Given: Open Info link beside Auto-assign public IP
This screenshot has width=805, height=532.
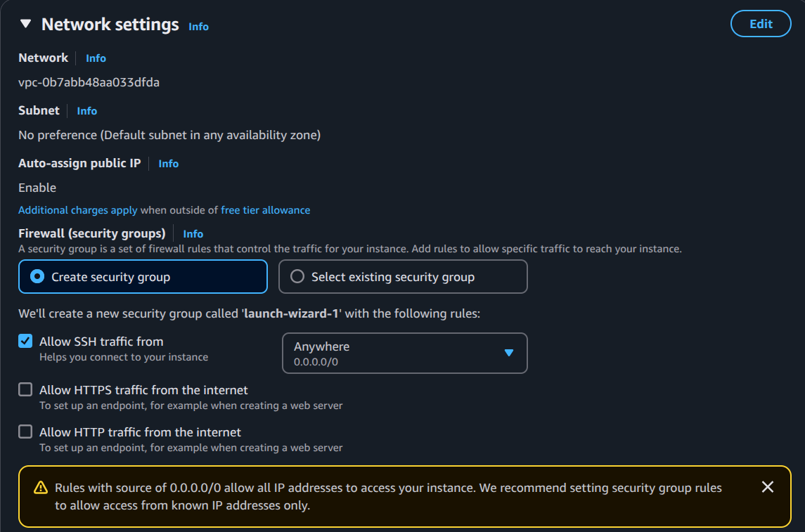Looking at the screenshot, I should click(x=169, y=164).
